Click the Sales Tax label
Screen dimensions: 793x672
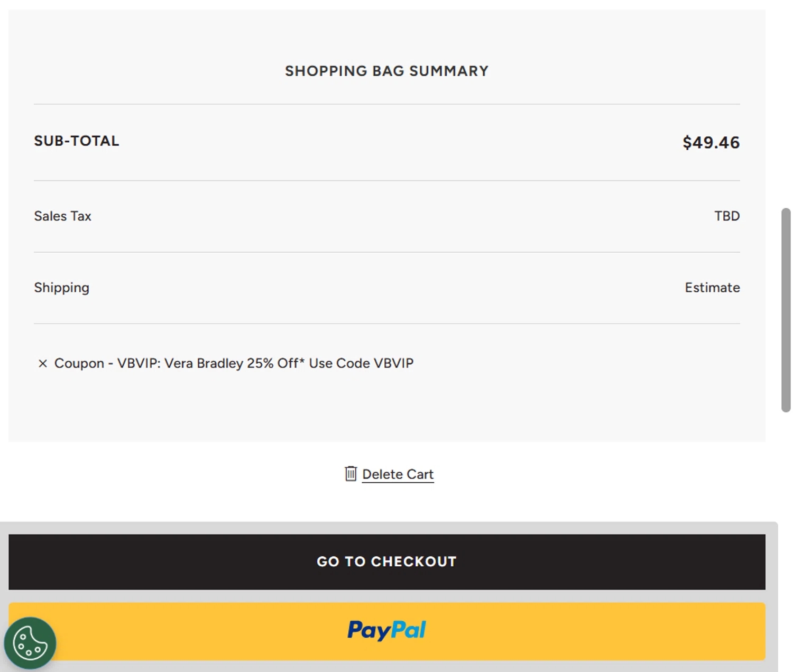tap(62, 216)
